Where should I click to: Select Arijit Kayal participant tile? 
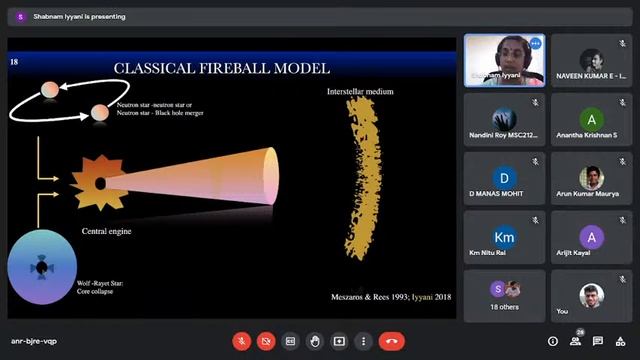tap(591, 237)
